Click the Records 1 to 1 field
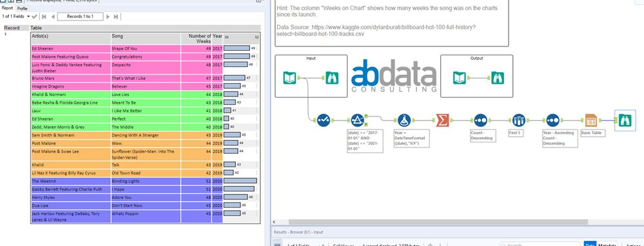 point(80,16)
